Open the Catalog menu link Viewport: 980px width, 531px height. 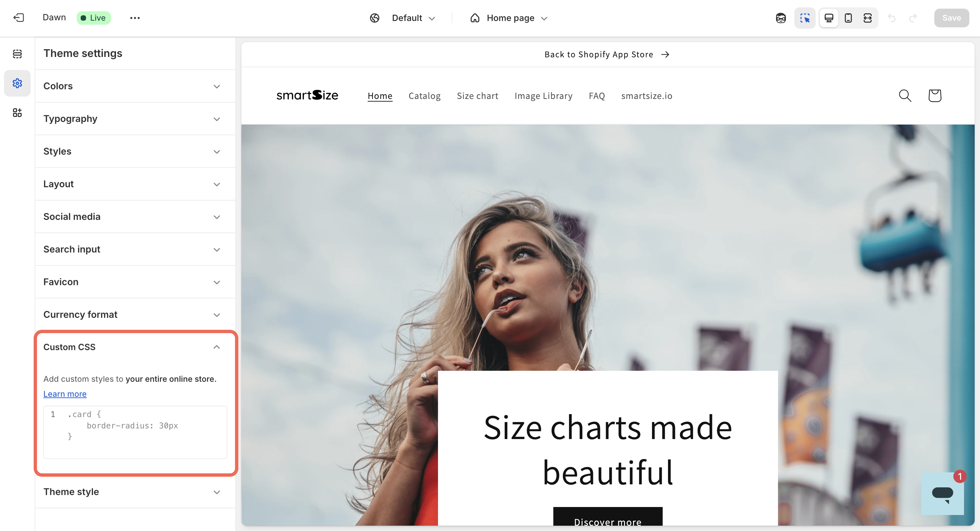(424, 96)
